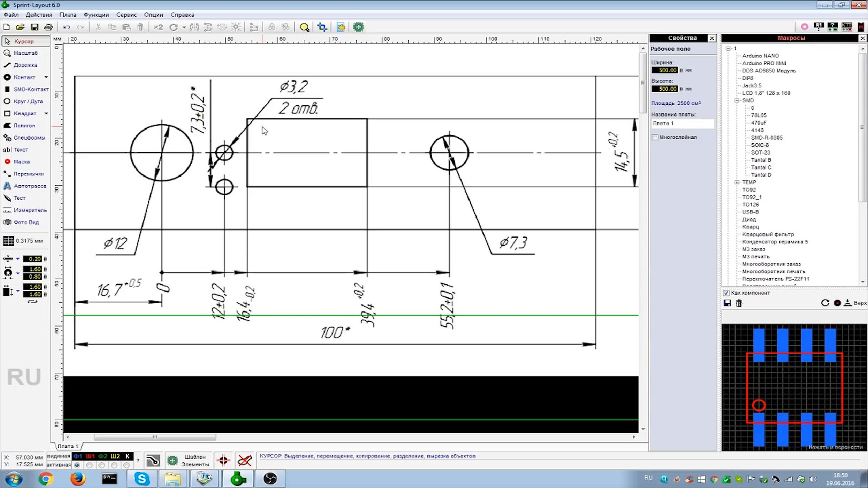Open the Квадрат tool dropdown arrow
This screenshot has height=488, width=868.
[46, 113]
